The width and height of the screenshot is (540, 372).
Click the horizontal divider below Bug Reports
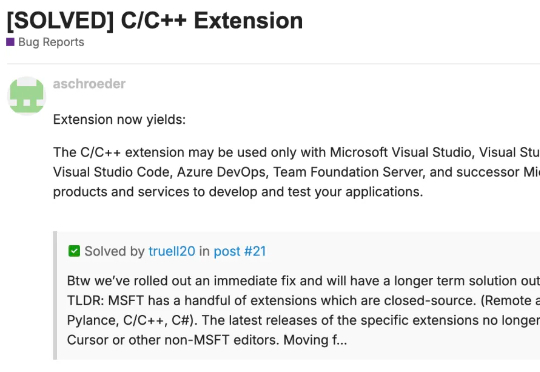(x=273, y=63)
